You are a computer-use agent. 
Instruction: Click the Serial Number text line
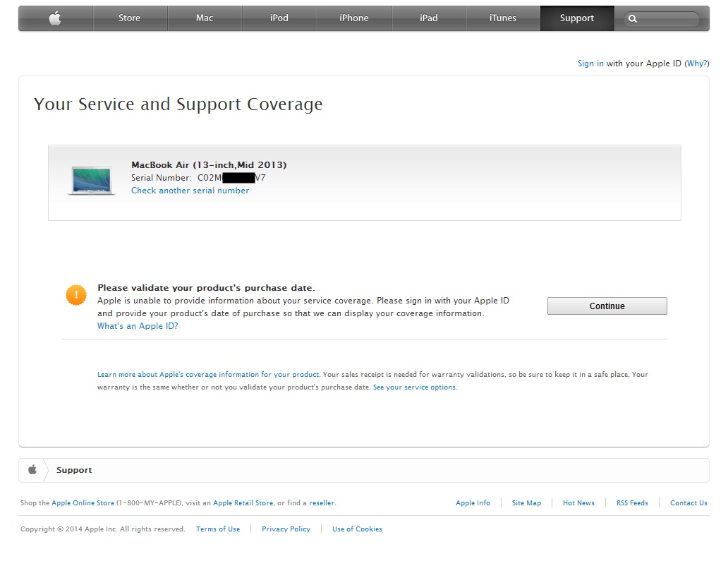(198, 178)
